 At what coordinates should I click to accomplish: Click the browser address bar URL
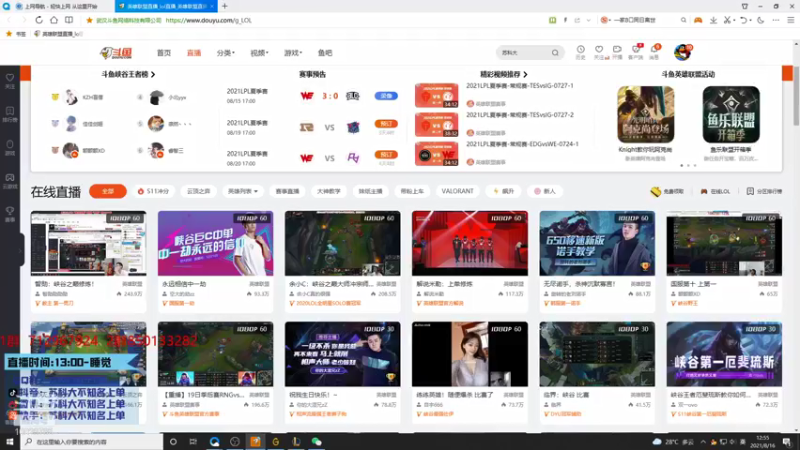click(209, 20)
